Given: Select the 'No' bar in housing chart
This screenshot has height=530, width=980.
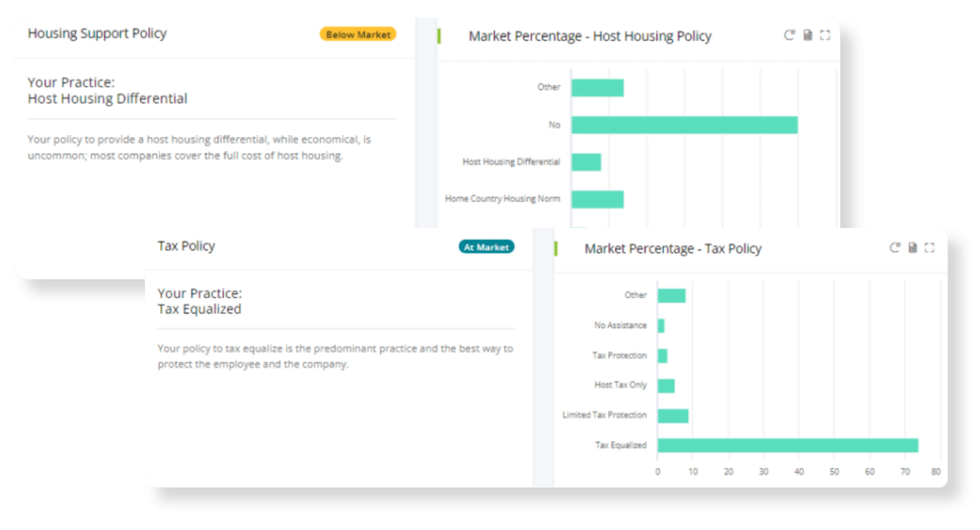Looking at the screenshot, I should coord(684,125).
